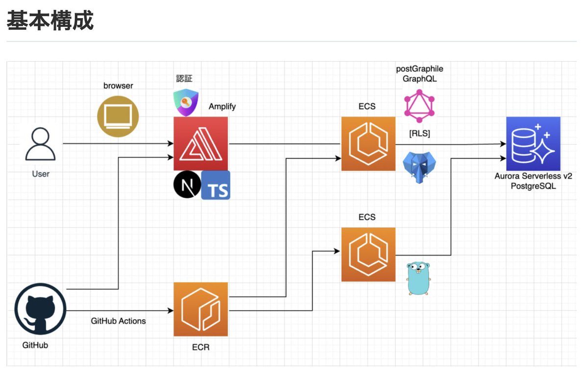The width and height of the screenshot is (588, 370).
Task: Click the authentication shield icon
Action: 186,103
